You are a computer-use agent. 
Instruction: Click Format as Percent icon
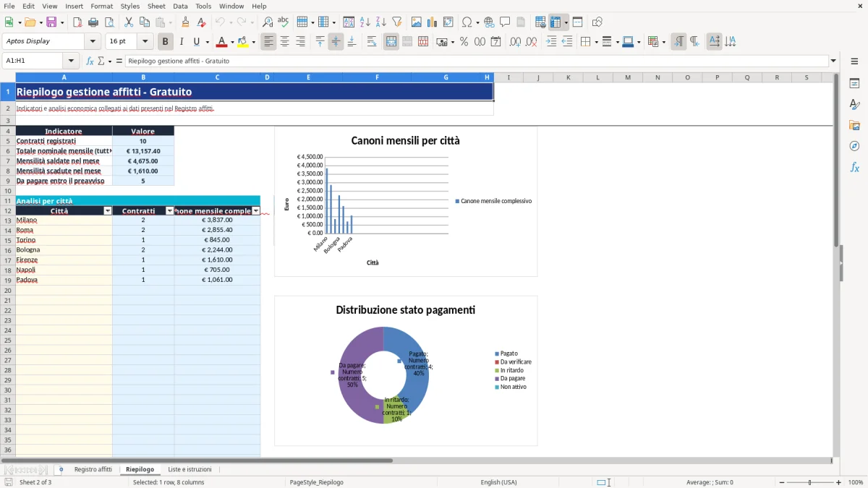pyautogui.click(x=464, y=42)
